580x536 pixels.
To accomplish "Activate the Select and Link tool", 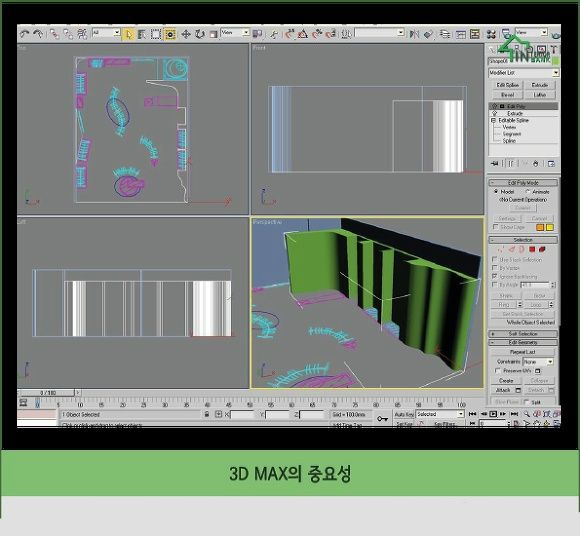I will (x=55, y=34).
